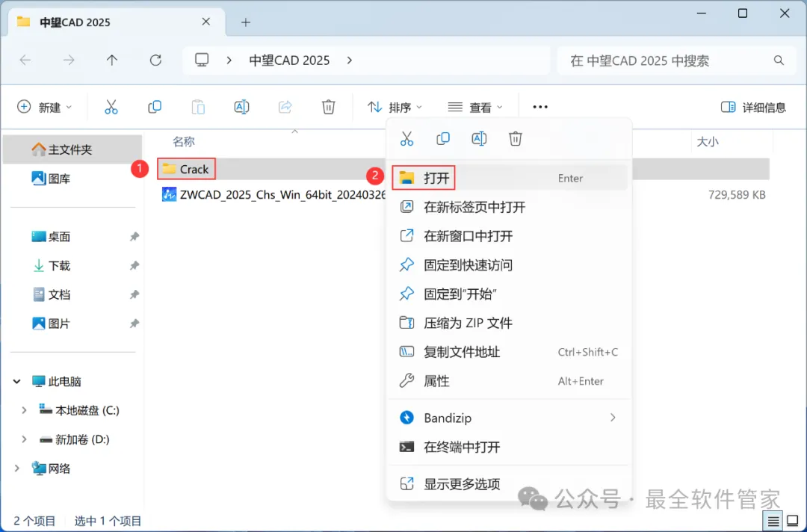Click the rename icon in the context menu
The height and width of the screenshot is (532, 807).
[x=479, y=138]
